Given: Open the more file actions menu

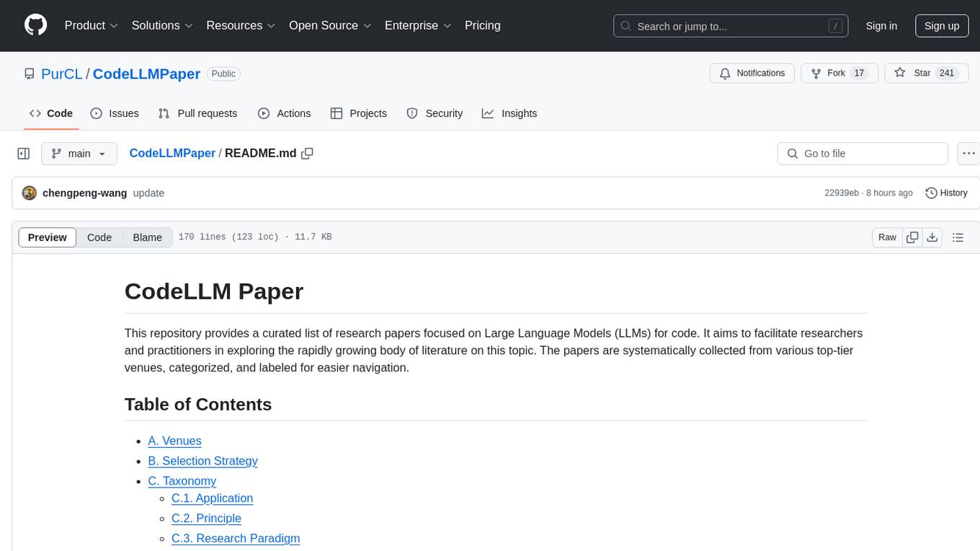Looking at the screenshot, I should (x=969, y=154).
